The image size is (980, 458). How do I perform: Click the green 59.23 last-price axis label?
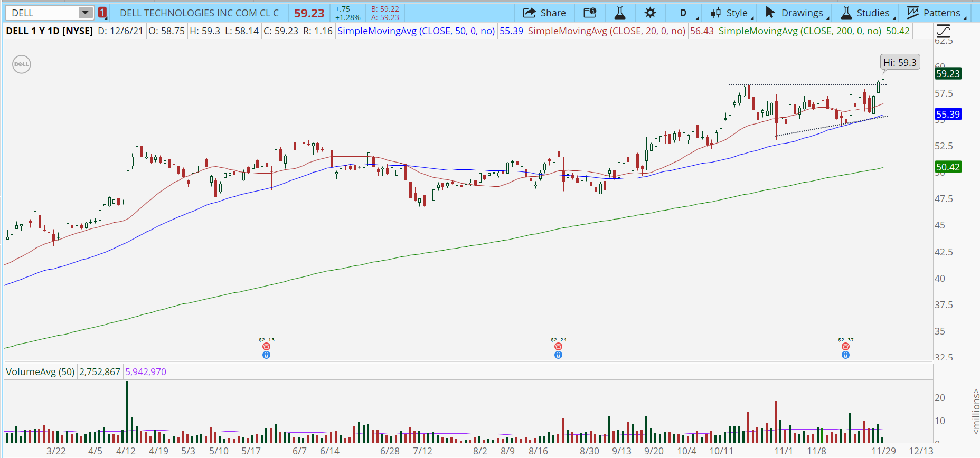coord(948,73)
